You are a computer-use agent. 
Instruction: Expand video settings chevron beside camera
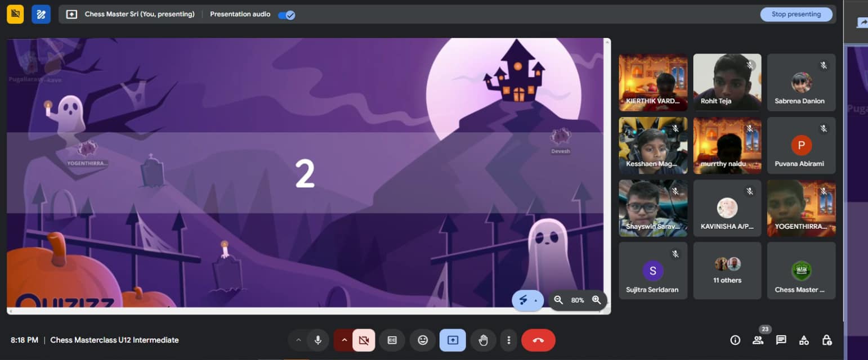(x=344, y=340)
